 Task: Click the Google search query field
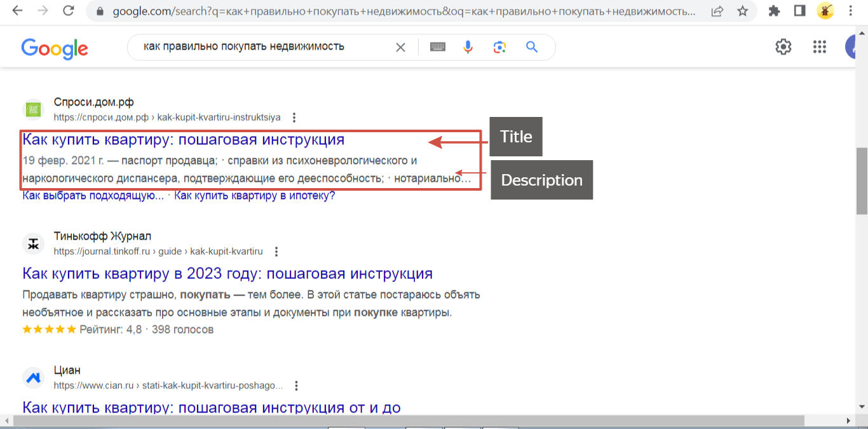tap(261, 46)
